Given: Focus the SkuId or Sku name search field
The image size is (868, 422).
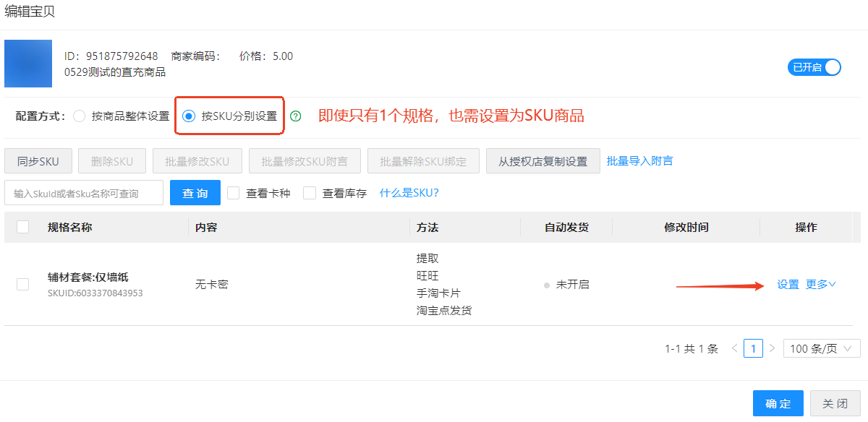Looking at the screenshot, I should pos(84,193).
